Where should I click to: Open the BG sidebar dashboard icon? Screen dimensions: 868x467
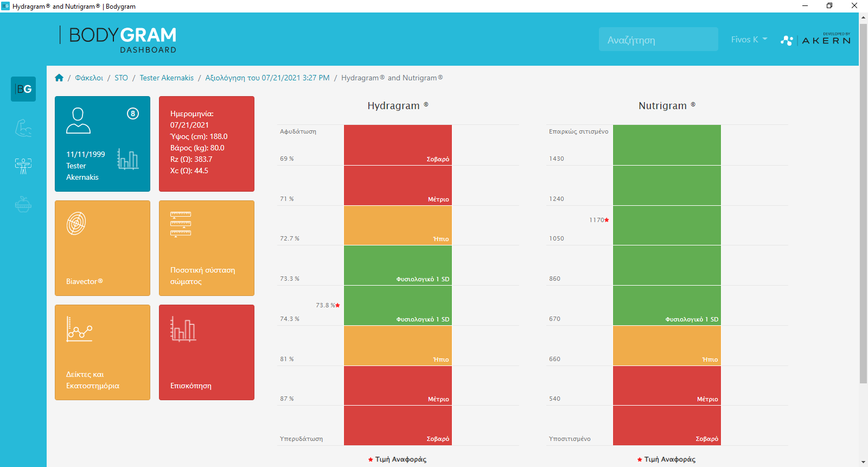pos(23,89)
